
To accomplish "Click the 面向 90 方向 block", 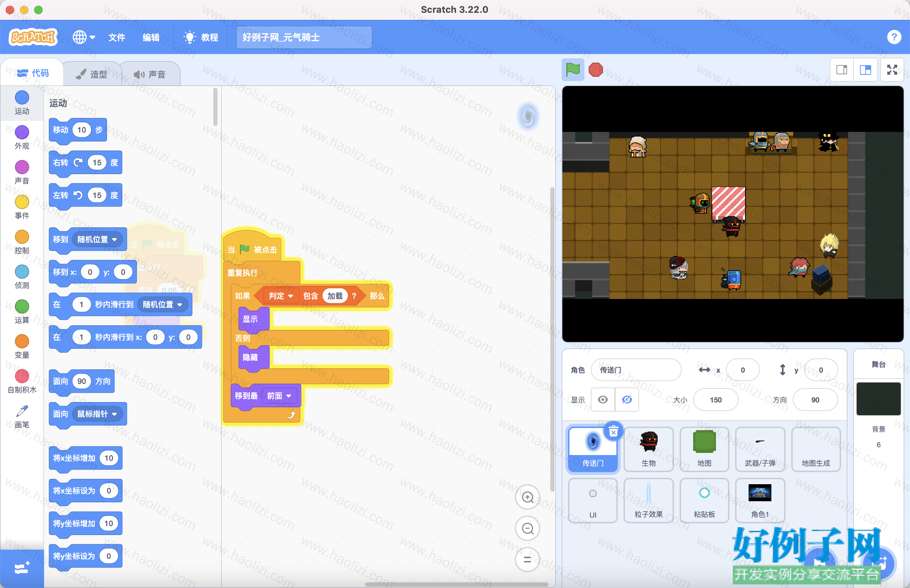I will 82,381.
